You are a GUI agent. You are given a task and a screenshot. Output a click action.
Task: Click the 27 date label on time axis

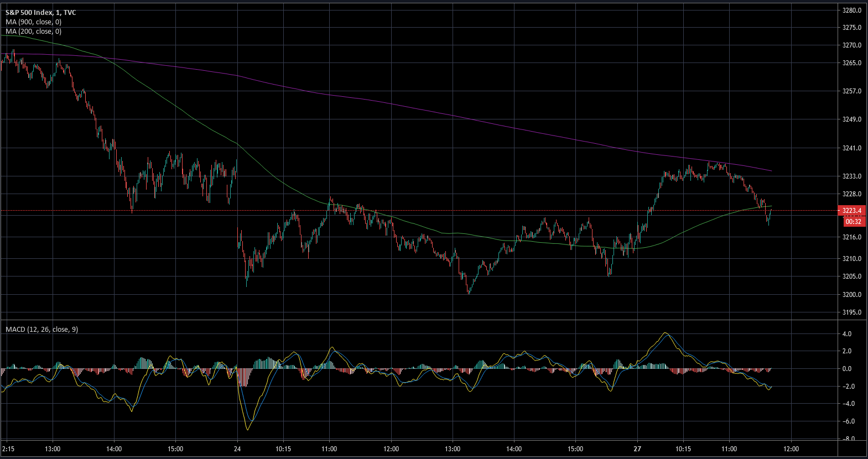coord(637,448)
